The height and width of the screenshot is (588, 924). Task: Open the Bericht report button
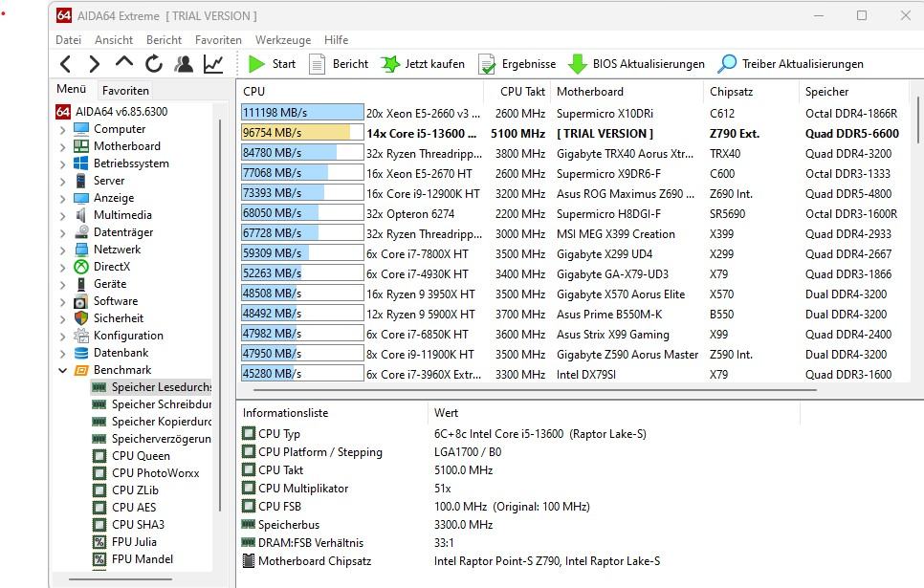click(339, 64)
